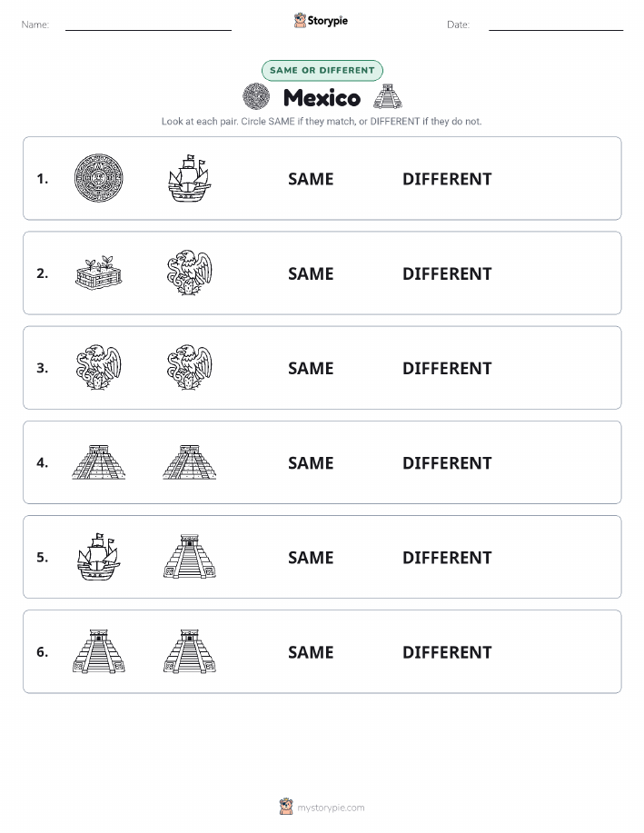Select the sailing ship icon in row 5
Image resolution: width=644 pixels, height=833 pixels.
99,556
